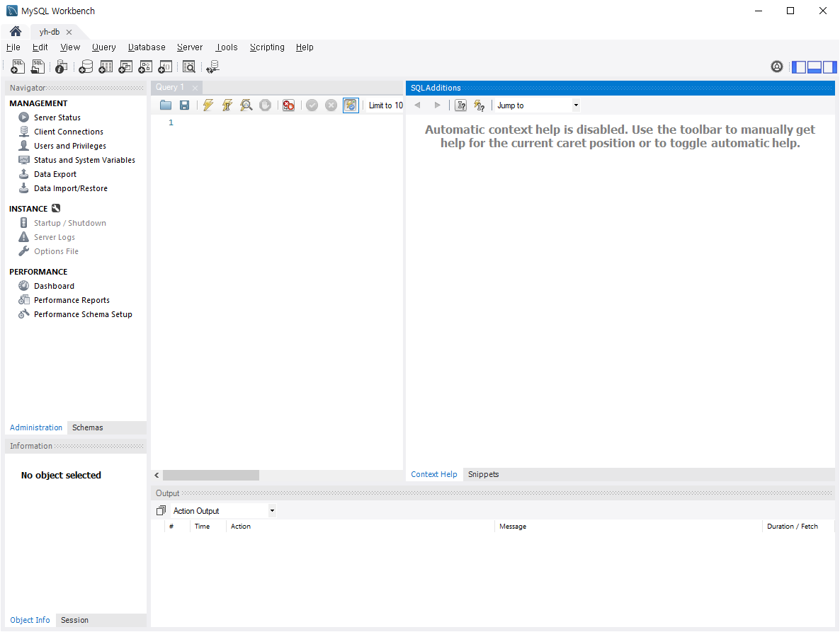Switch to the Session tab
This screenshot has width=840, height=632.
point(74,620)
